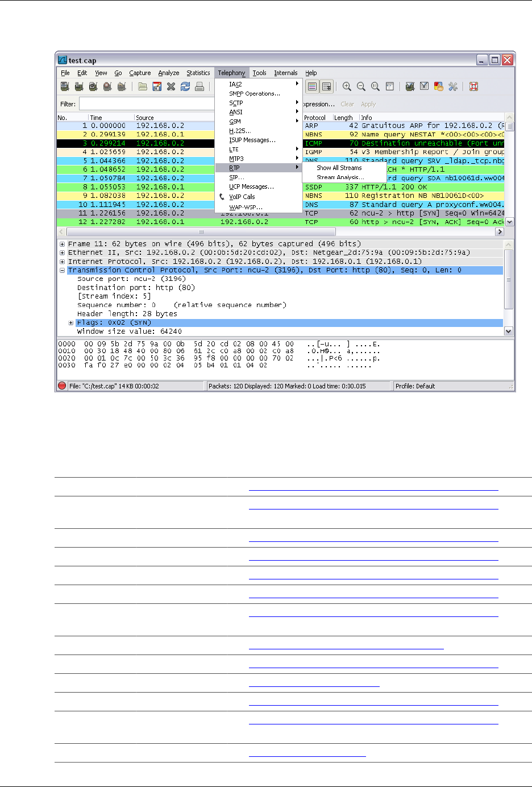This screenshot has height=787, width=532.
Task: Select packet 3 ICMP Destination unreachable row
Action: 281,143
